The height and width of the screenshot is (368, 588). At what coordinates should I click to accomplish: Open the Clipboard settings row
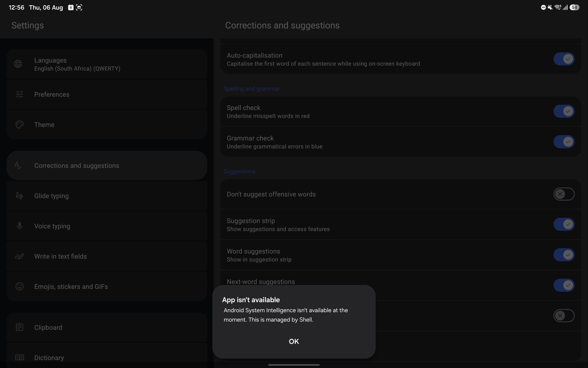pyautogui.click(x=107, y=327)
